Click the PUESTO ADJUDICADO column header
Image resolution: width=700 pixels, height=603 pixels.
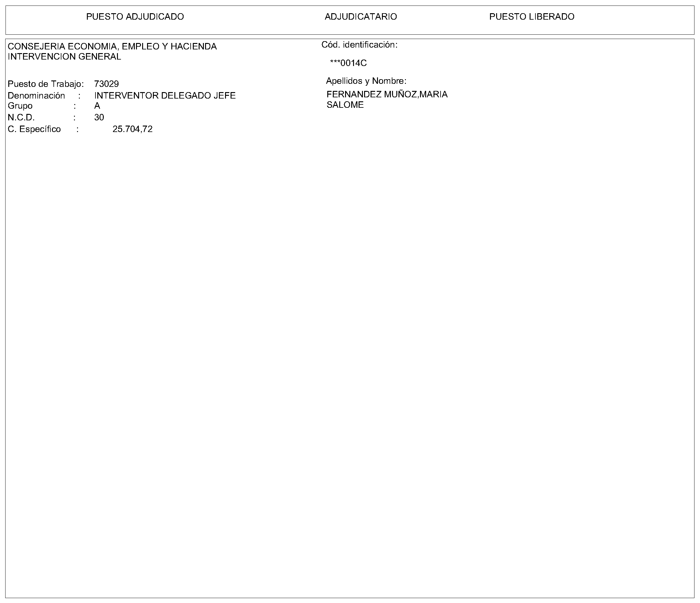click(135, 17)
